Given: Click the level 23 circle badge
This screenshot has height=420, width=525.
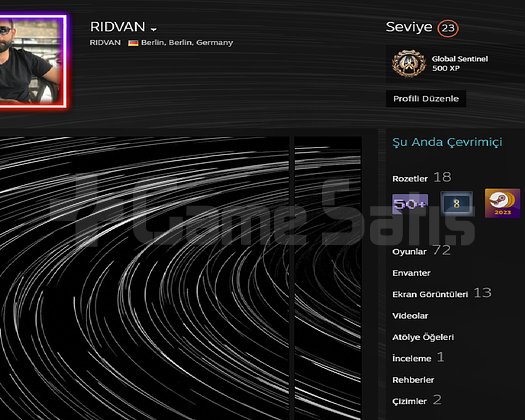Looking at the screenshot, I should click(448, 28).
